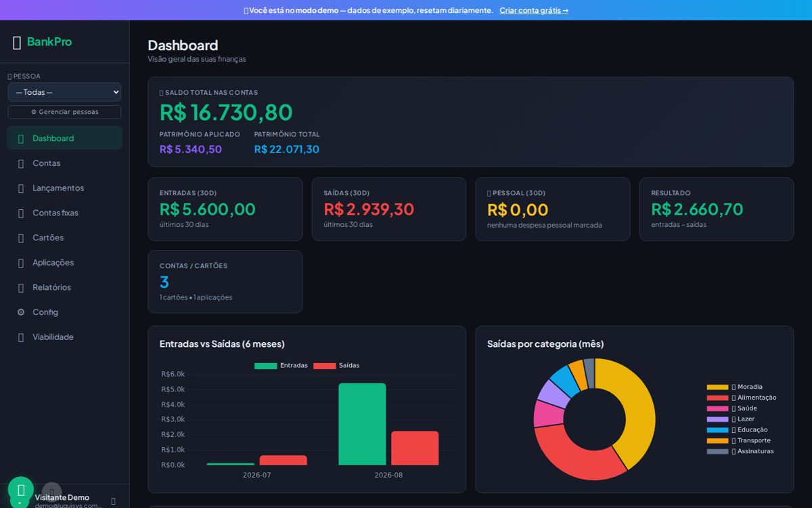Screen dimensions: 812x508
Task: Go to Contas in the sidebar
Action: (x=64, y=163)
